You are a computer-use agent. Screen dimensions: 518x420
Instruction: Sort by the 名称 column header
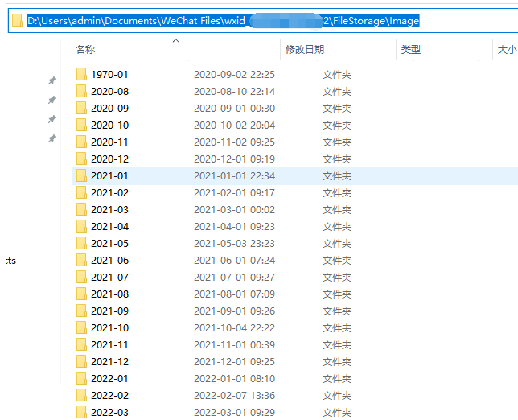point(85,50)
